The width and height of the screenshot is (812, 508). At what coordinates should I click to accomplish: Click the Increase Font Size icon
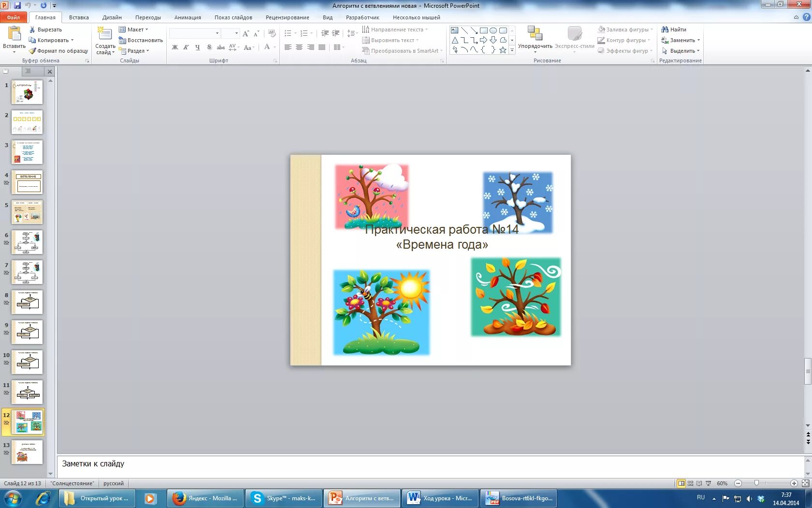point(246,33)
